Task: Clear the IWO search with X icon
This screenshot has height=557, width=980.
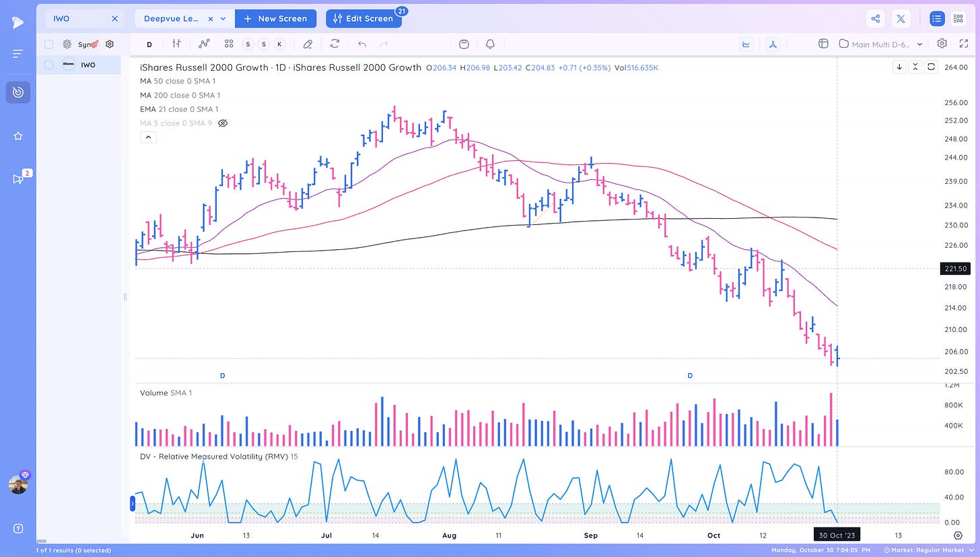Action: pyautogui.click(x=114, y=19)
